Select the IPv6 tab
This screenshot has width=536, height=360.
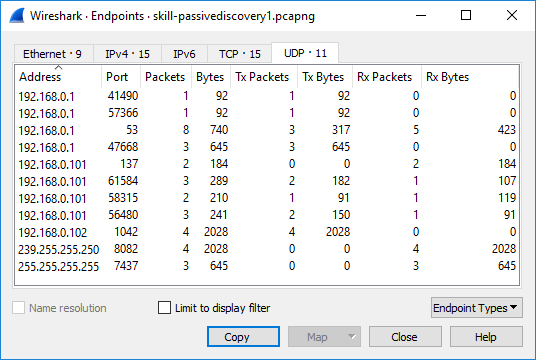pos(184,54)
